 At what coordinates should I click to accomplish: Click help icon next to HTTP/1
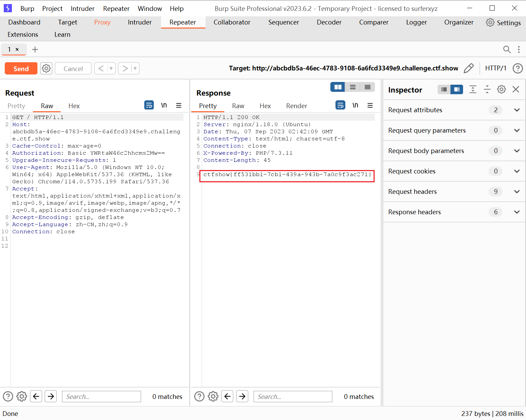pos(517,68)
